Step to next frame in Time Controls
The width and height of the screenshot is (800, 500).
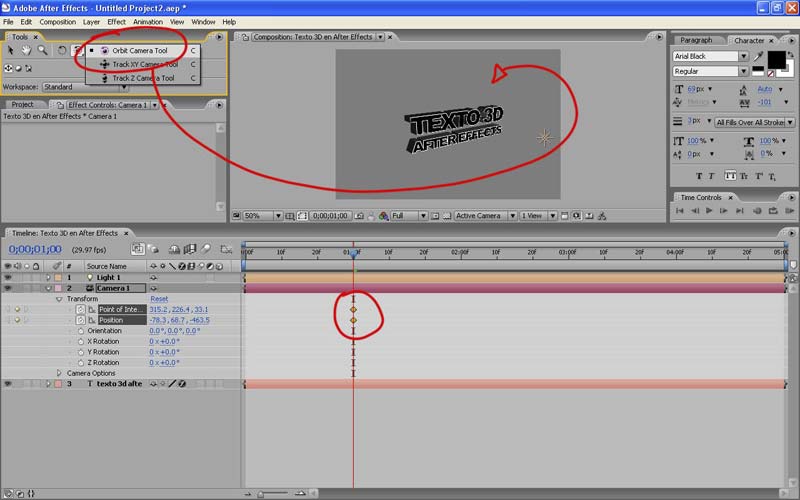[723, 210]
